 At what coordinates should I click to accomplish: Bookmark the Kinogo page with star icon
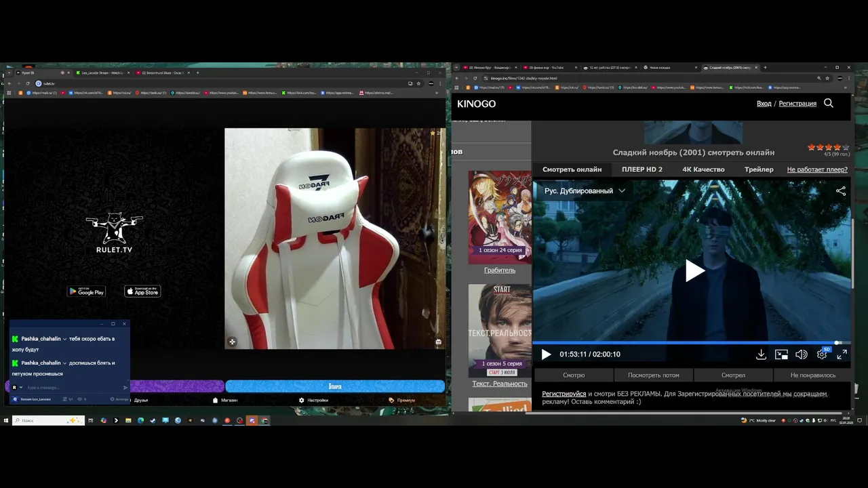point(827,78)
